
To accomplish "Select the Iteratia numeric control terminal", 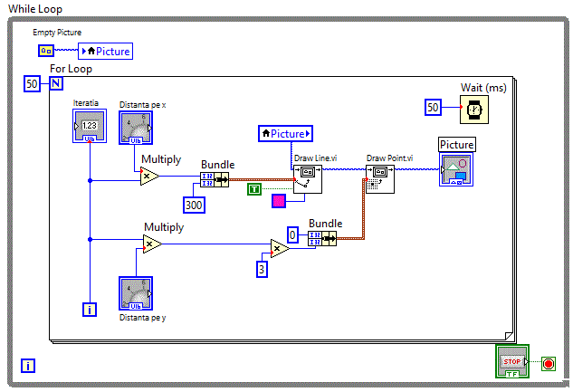I will pyautogui.click(x=89, y=128).
